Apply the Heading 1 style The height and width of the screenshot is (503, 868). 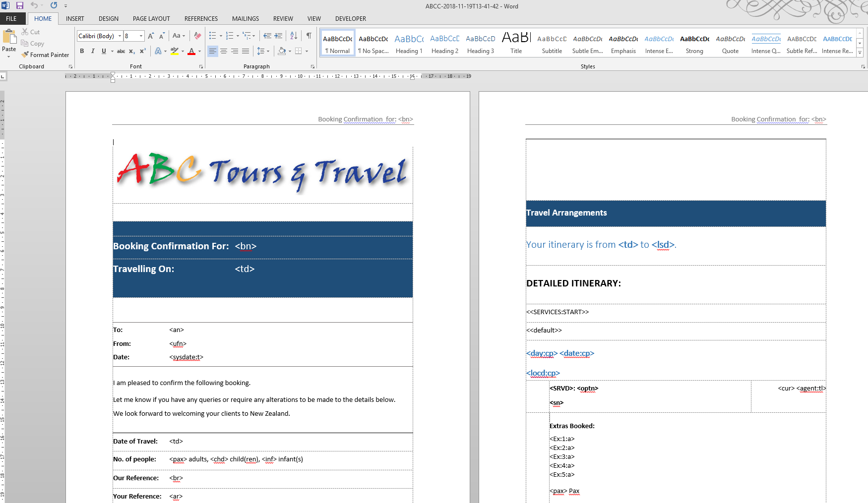[409, 43]
